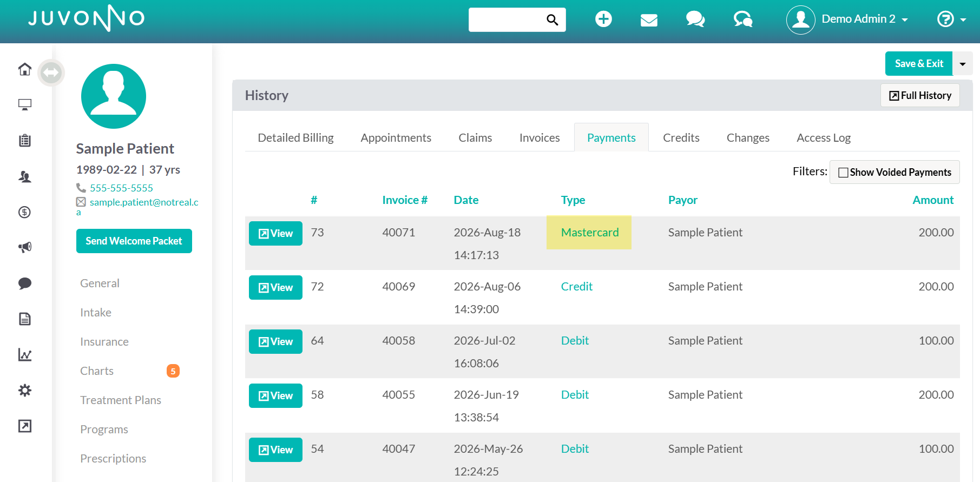Open the speech bubble sidebar icon
The width and height of the screenshot is (980, 482).
click(25, 283)
